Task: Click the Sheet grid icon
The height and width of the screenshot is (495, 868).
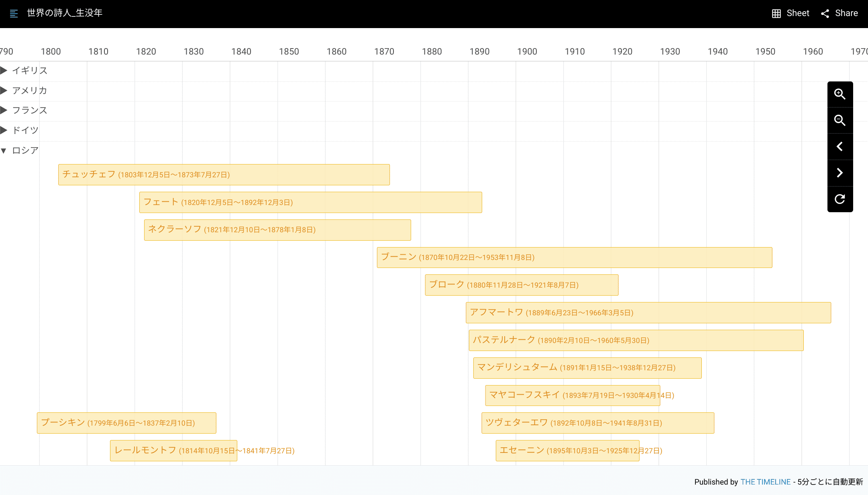Action: click(x=776, y=14)
